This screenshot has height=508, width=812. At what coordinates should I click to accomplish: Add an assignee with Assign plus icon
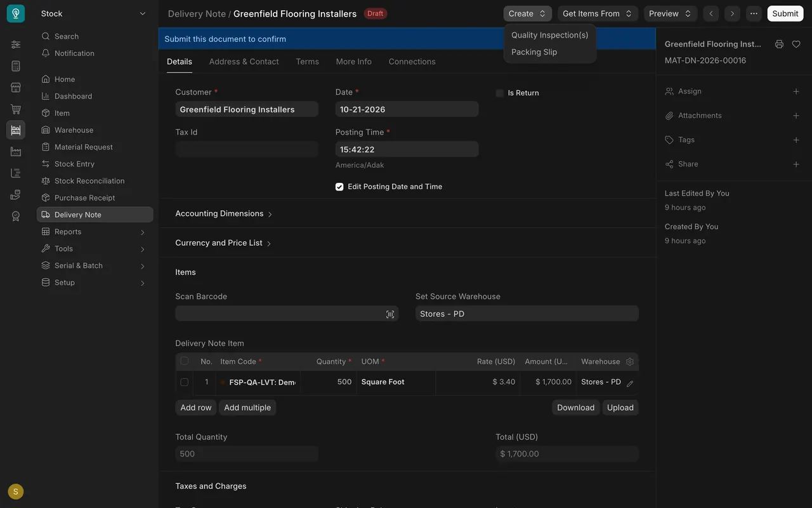(x=796, y=91)
